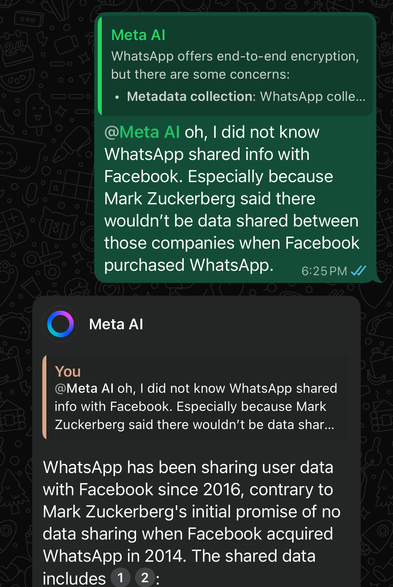Tap the green @Meta AI mention
This screenshot has width=393, height=587.
[x=142, y=132]
